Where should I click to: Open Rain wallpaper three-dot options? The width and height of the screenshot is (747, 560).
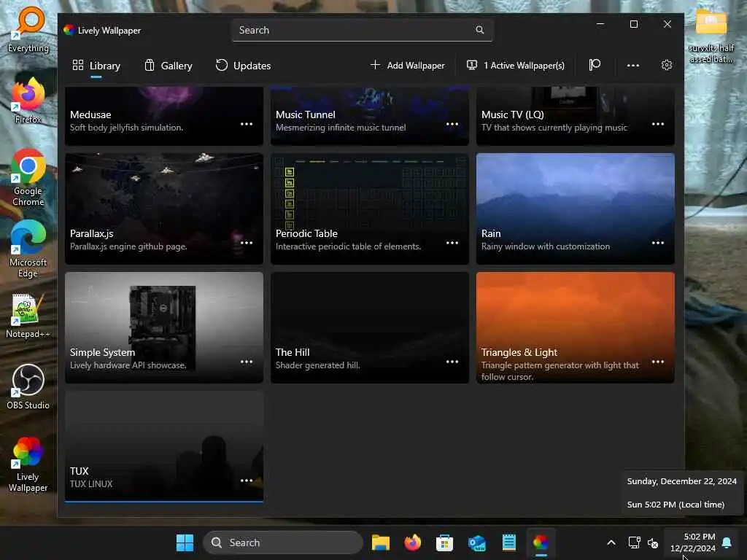coord(658,243)
